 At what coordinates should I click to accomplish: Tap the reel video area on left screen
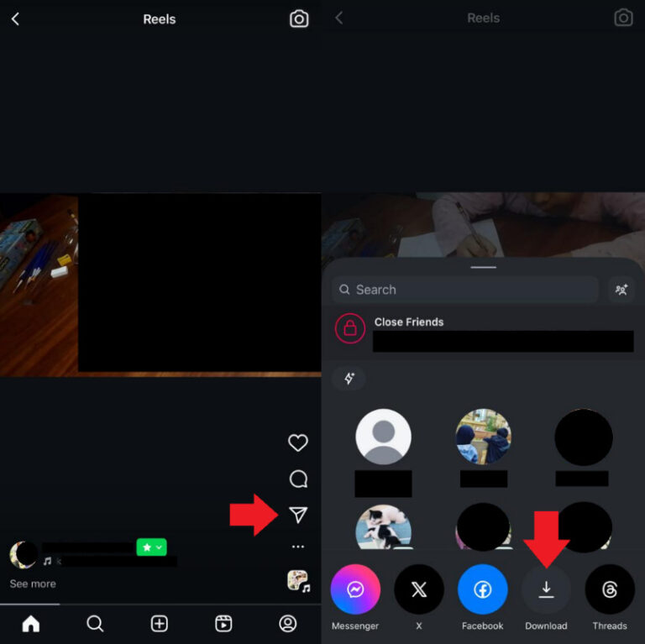(x=160, y=285)
